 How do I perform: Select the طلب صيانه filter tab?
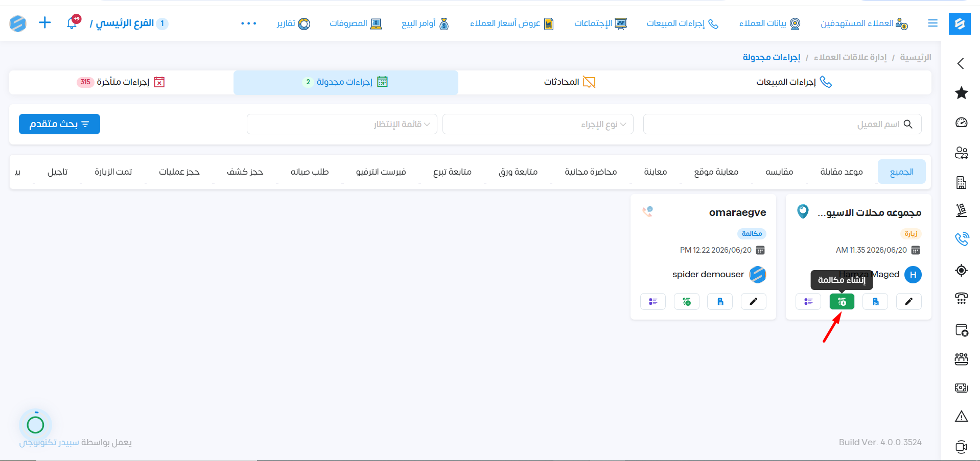pos(310,172)
